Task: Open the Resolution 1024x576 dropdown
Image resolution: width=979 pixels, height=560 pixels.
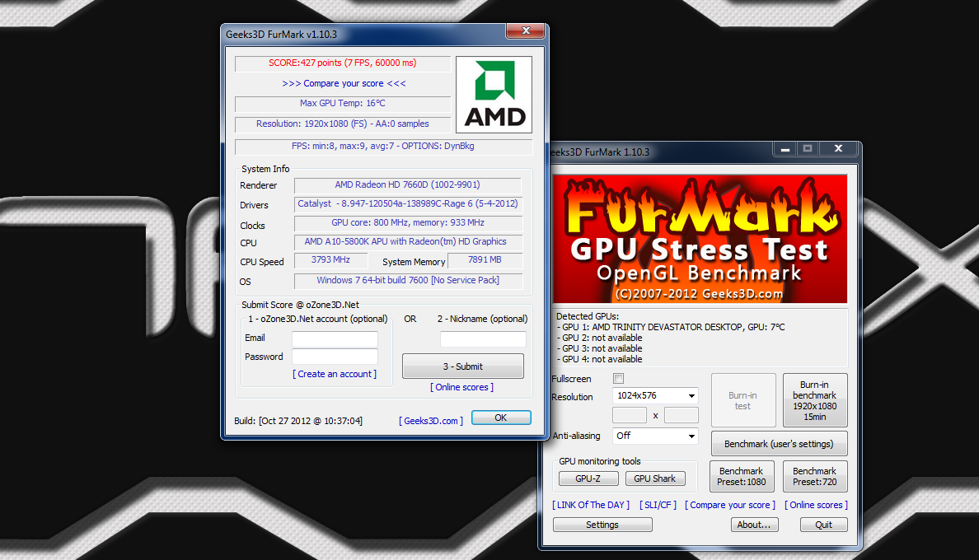Action: pyautogui.click(x=655, y=395)
